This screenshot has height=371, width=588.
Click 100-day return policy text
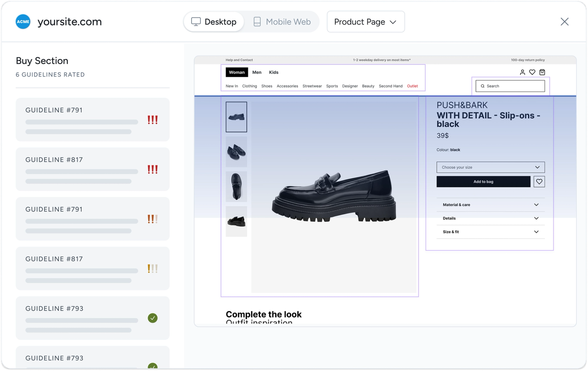(x=528, y=60)
